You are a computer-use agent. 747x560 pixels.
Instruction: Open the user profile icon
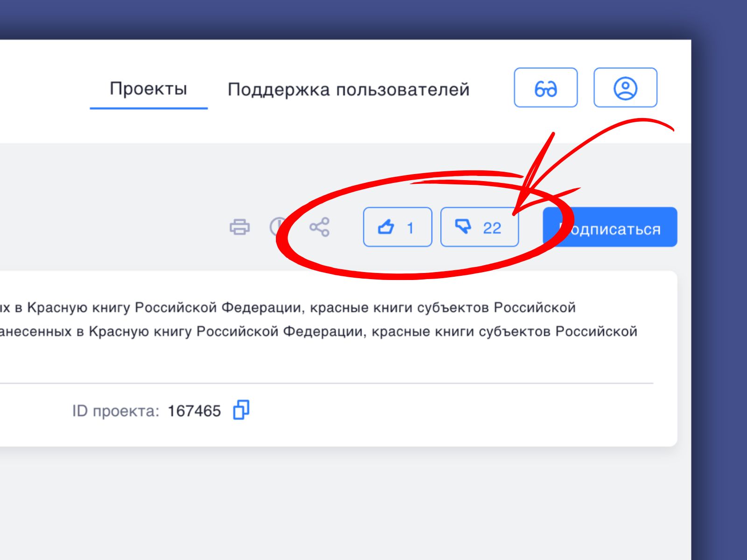pyautogui.click(x=625, y=88)
